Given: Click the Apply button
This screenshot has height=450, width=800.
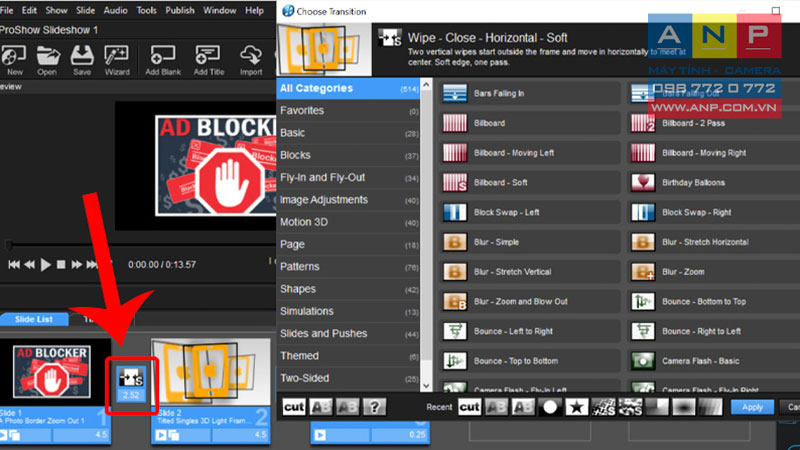Looking at the screenshot, I should coord(752,407).
